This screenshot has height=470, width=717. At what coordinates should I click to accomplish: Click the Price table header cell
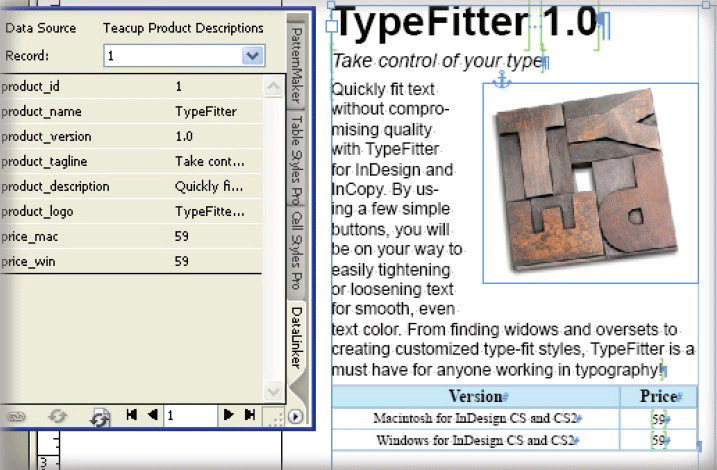(x=658, y=396)
